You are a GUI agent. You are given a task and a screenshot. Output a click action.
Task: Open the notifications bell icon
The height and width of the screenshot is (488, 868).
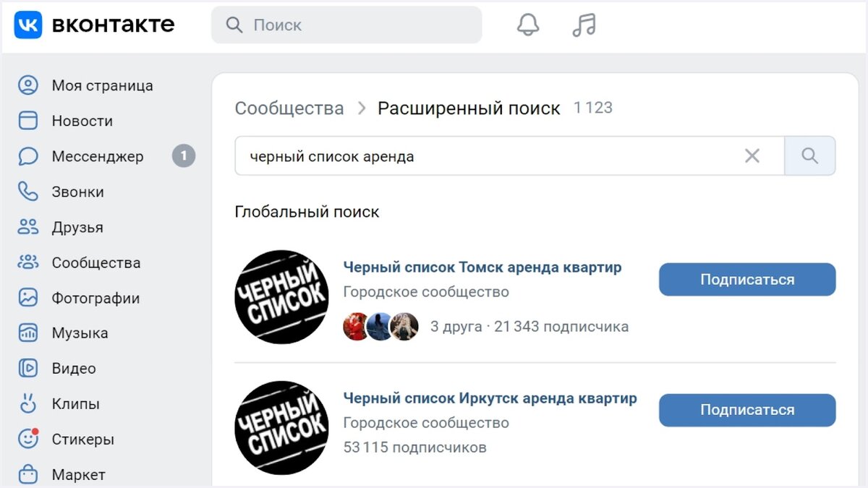tap(528, 25)
